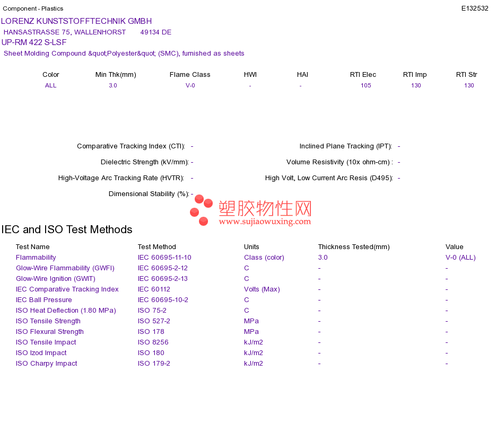Image resolution: width=504 pixels, height=424 pixels.
Task: Click the Flammability thickness tested 3.0
Action: 323,257
